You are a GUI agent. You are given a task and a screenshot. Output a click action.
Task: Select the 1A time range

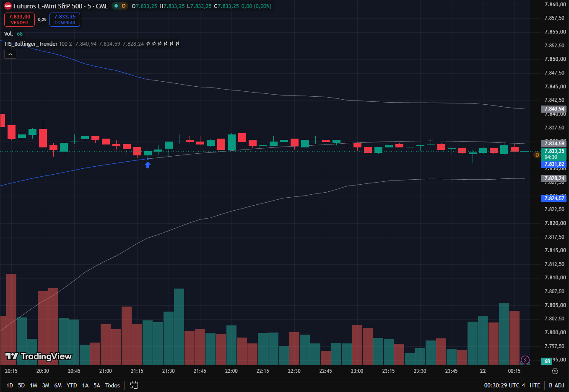click(x=86, y=385)
